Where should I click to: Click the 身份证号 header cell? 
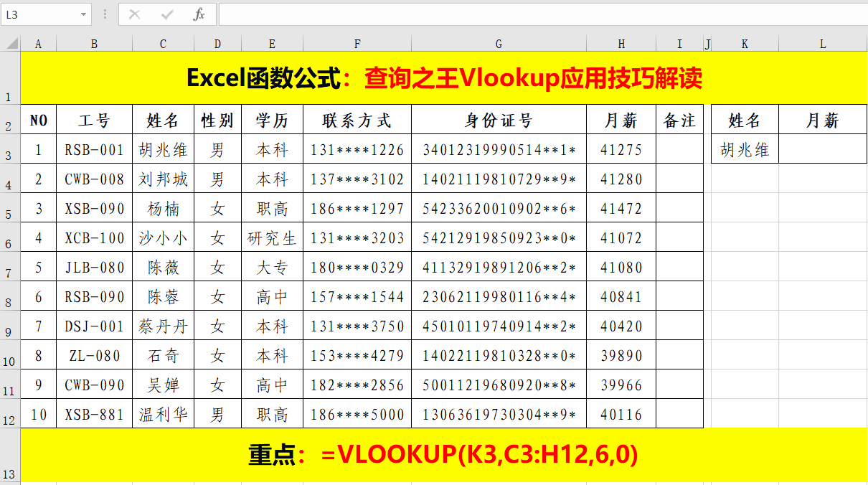[x=499, y=120]
